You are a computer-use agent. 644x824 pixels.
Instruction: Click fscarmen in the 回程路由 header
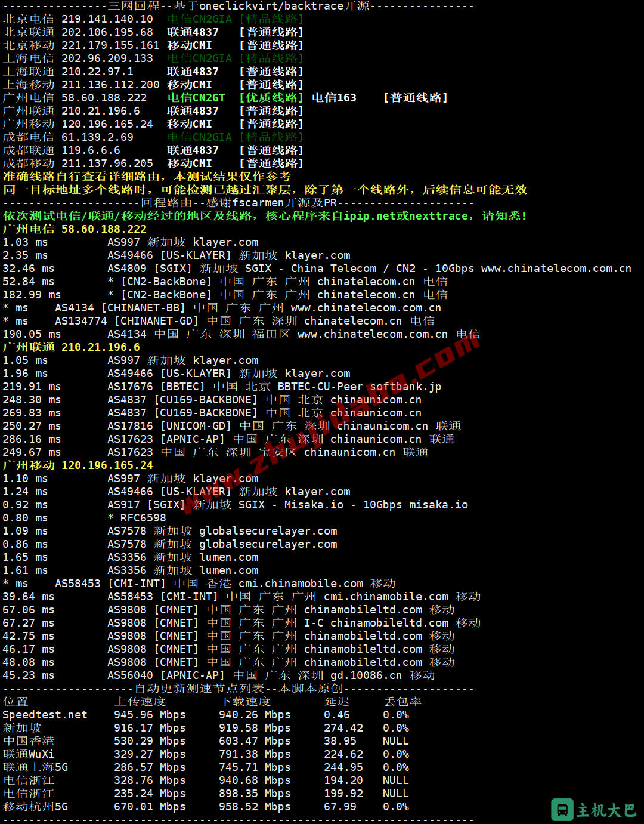pos(259,203)
